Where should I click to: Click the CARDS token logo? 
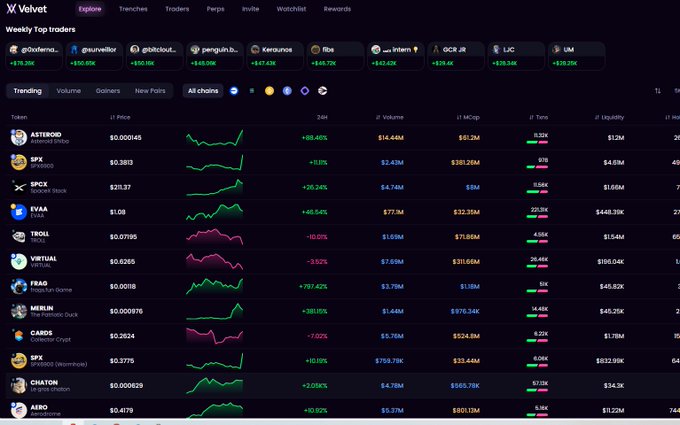19,336
